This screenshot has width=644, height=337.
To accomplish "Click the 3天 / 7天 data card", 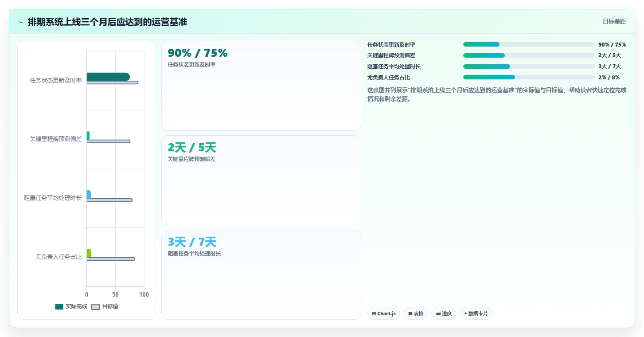I will 262,274.
